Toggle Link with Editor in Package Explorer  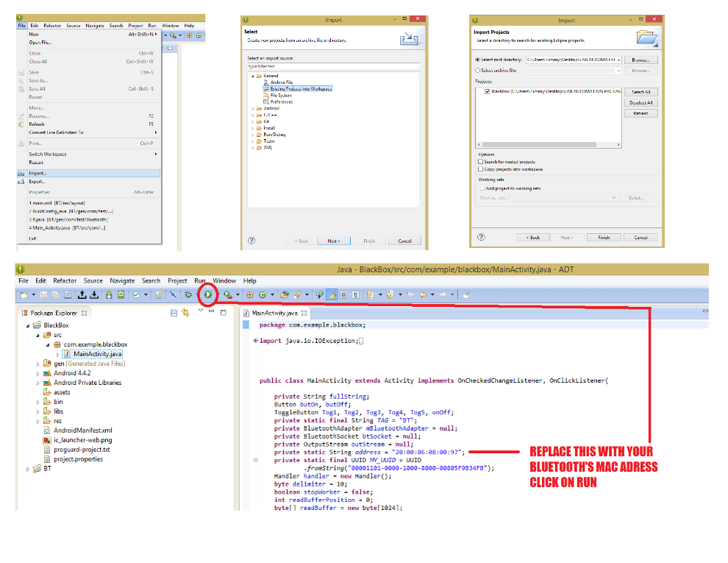tap(186, 313)
